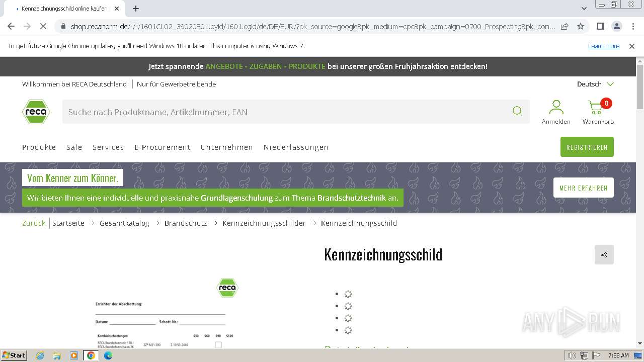
Task: Go to Gesamtkatalog breadcrumb
Action: tap(124, 223)
